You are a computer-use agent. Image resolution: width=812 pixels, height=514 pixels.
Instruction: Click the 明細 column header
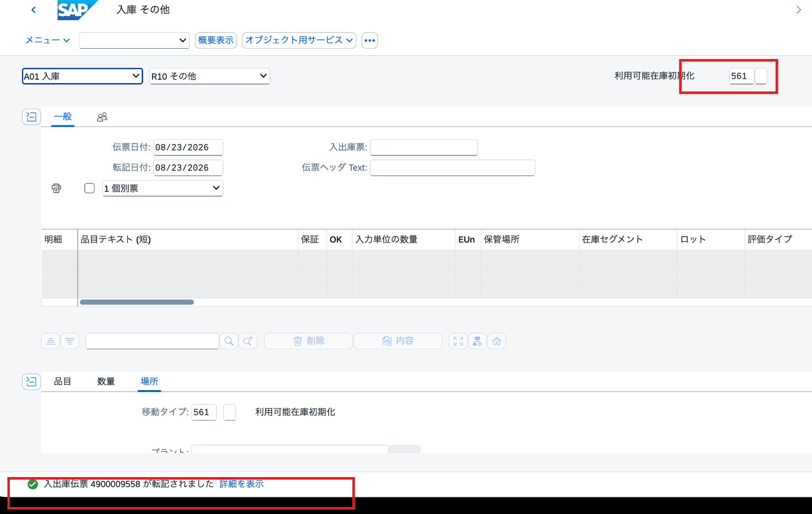coord(59,240)
